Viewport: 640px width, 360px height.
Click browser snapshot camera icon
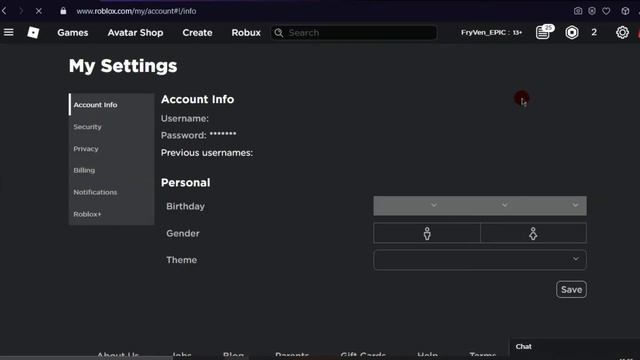point(578,11)
